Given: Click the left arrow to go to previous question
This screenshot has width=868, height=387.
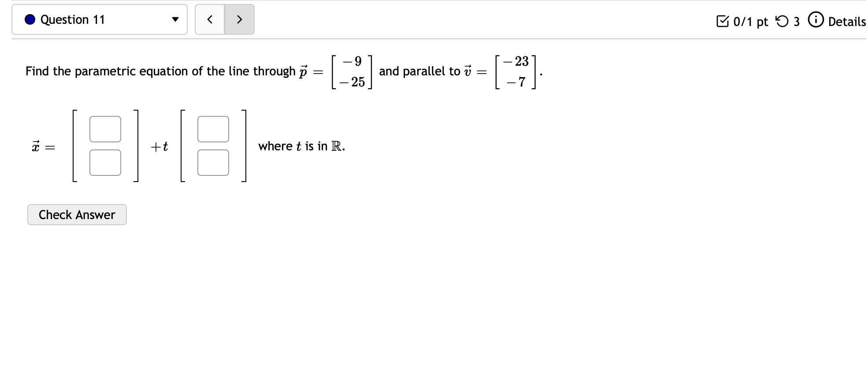Looking at the screenshot, I should [210, 19].
